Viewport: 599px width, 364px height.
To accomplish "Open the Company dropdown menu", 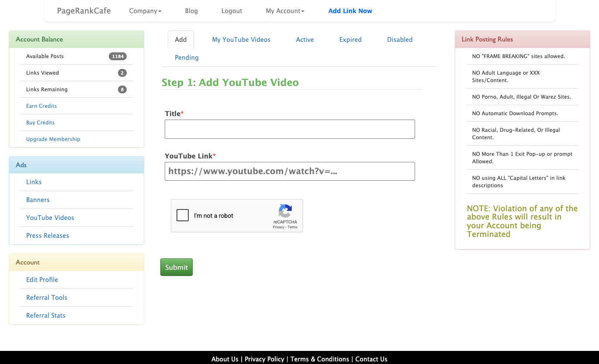I will click(145, 10).
